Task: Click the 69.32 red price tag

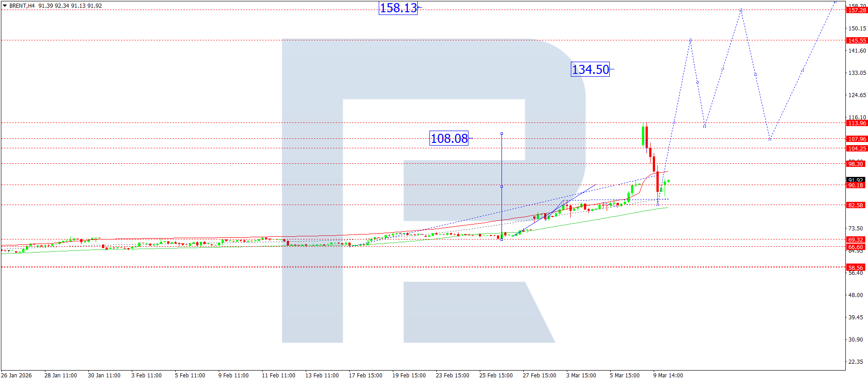Action: pyautogui.click(x=855, y=239)
